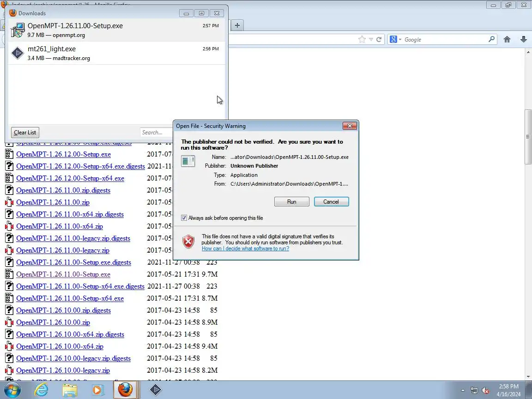
Task: Click the scrollbar down arrow in Firefox
Action: 528,377
